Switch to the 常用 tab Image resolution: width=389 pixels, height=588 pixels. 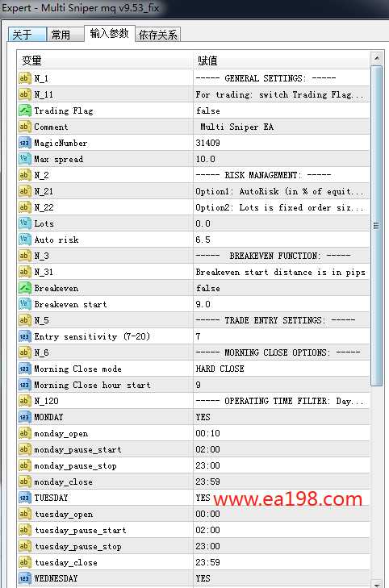pyautogui.click(x=65, y=35)
